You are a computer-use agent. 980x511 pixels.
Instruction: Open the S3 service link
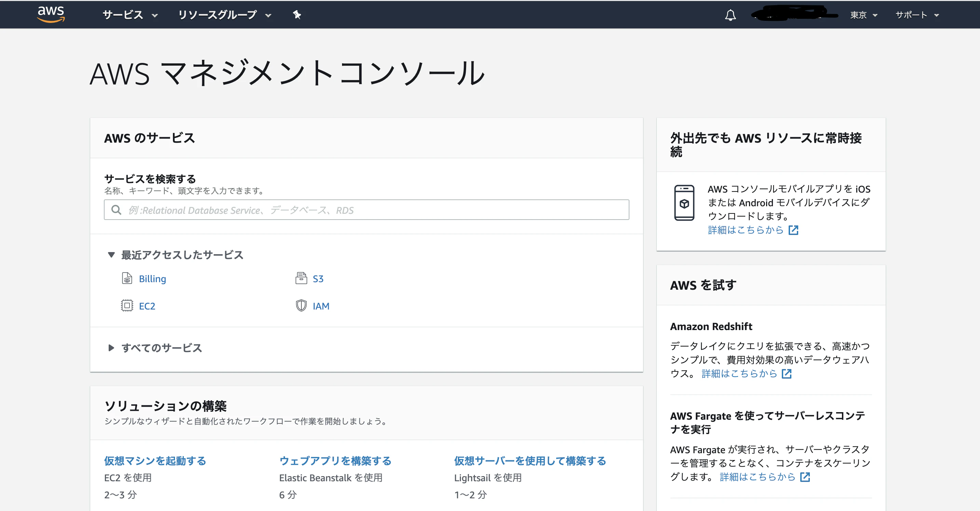click(x=318, y=279)
